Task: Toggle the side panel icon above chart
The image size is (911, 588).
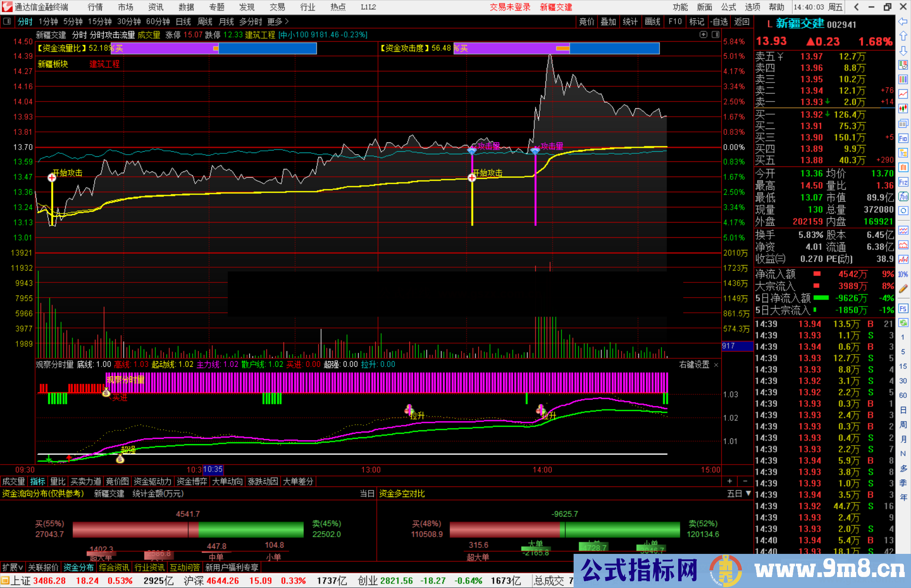Action: (x=716, y=35)
